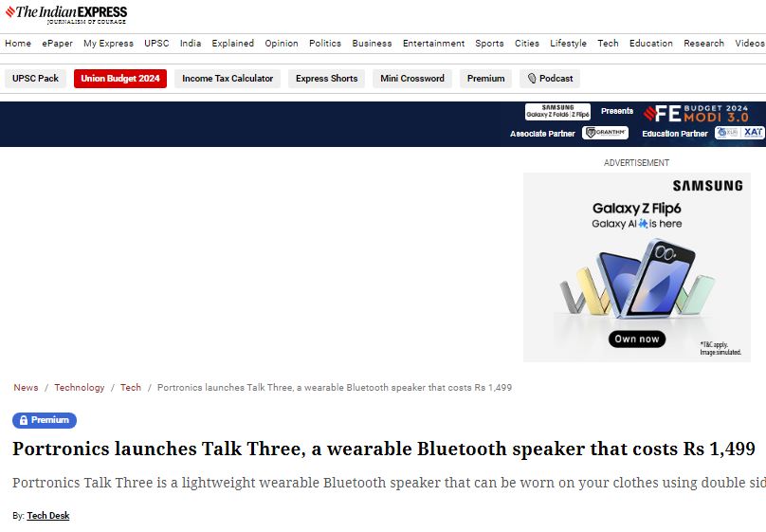Open the Explained section
This screenshot has height=532, width=766.
[x=233, y=43]
